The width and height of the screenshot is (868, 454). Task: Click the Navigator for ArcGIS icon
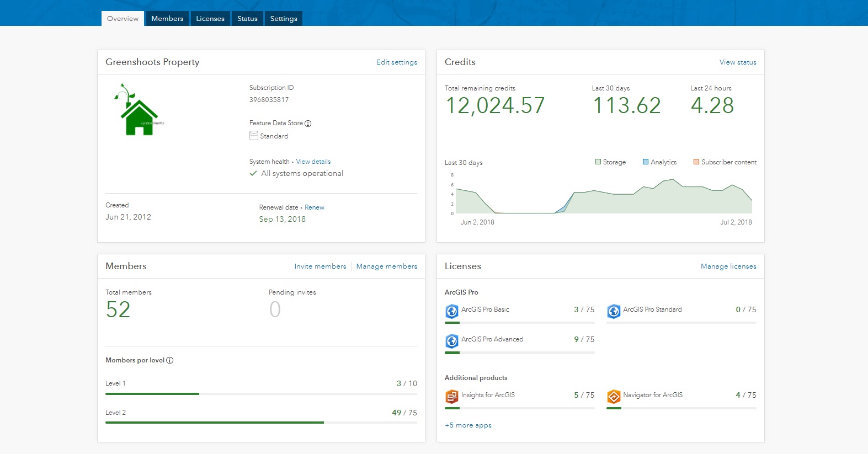614,397
